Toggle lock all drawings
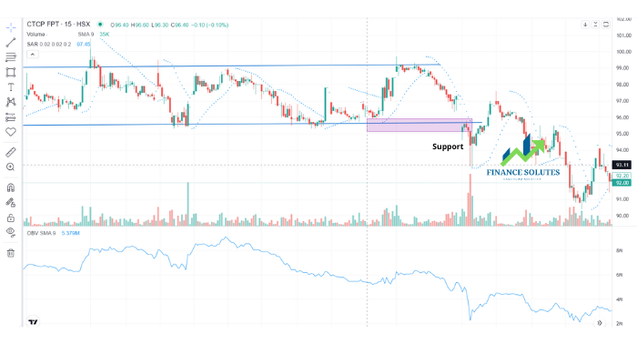637x364 pixels. (x=11, y=217)
